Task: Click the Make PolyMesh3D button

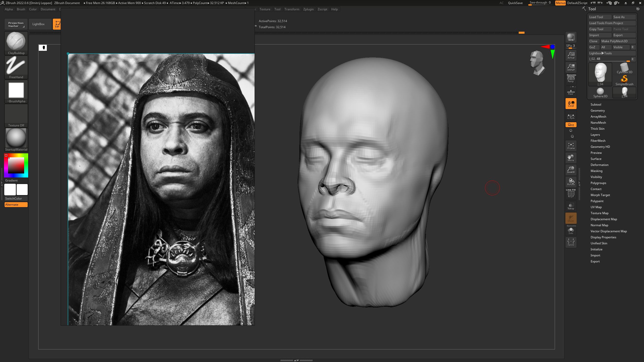Action: (x=618, y=41)
